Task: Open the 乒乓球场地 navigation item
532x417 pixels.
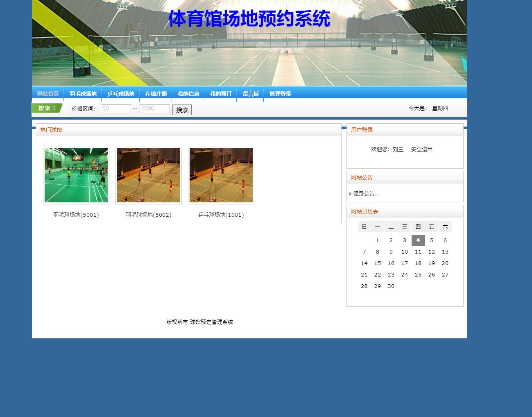Action: 121,93
